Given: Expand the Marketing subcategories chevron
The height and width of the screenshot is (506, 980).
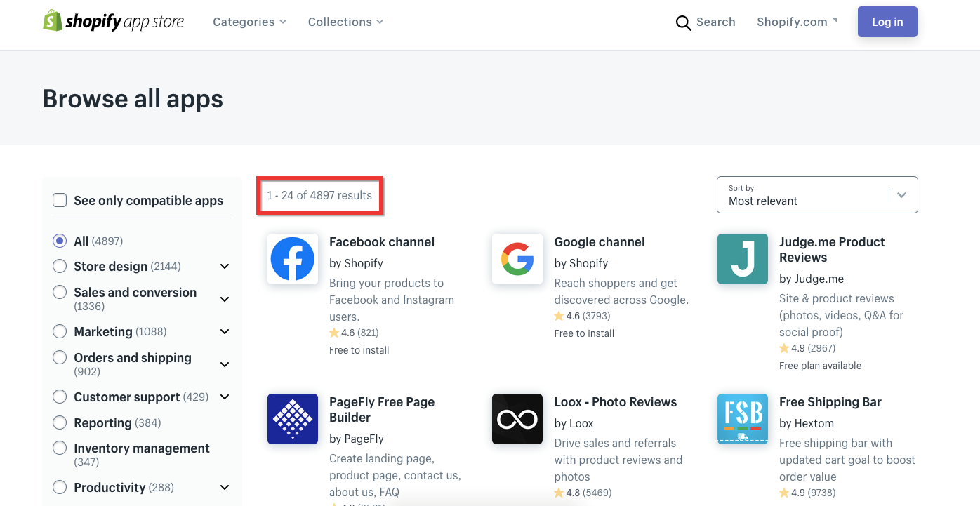Looking at the screenshot, I should click(225, 331).
